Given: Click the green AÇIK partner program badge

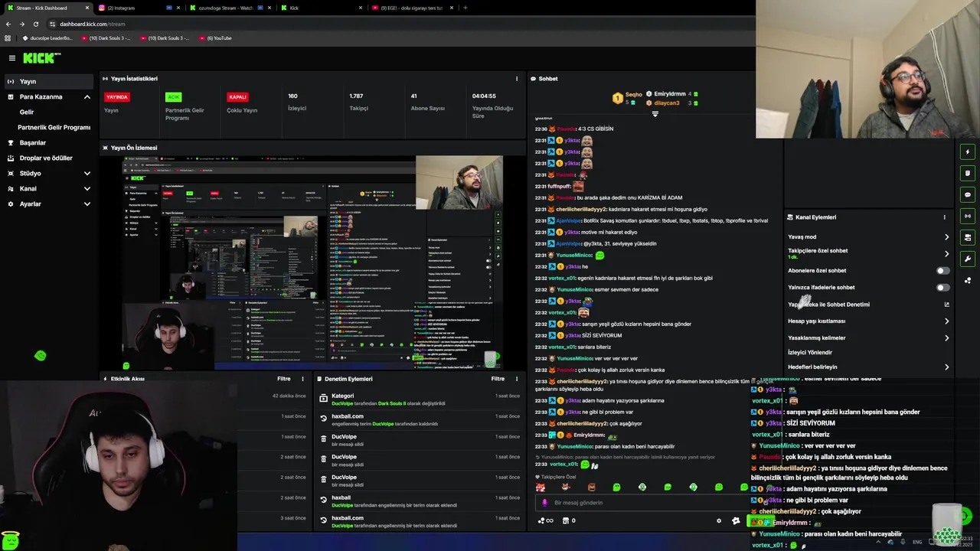Looking at the screenshot, I should tap(174, 97).
